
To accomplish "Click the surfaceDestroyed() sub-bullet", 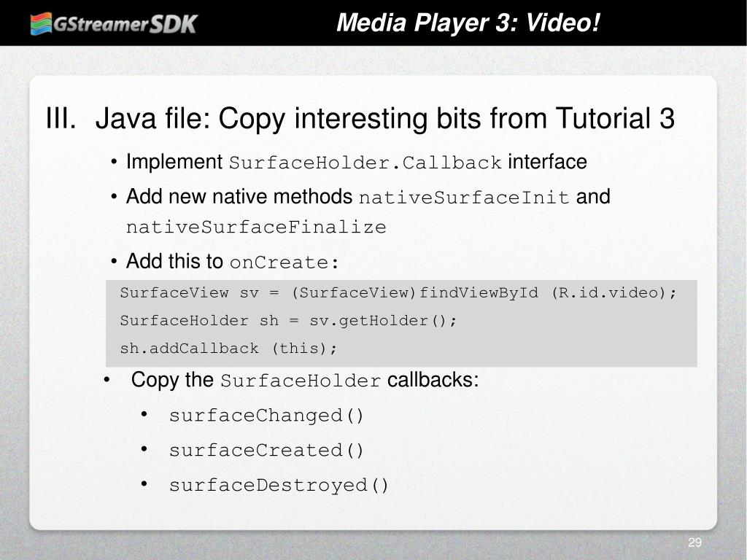I will 279,485.
